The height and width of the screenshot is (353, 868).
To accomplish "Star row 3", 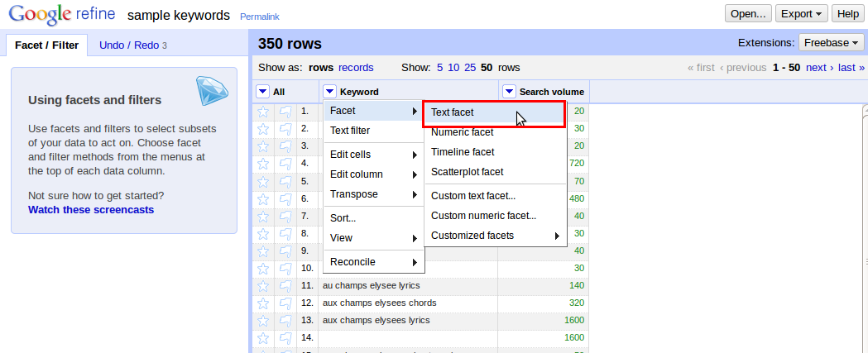I will 263,146.
